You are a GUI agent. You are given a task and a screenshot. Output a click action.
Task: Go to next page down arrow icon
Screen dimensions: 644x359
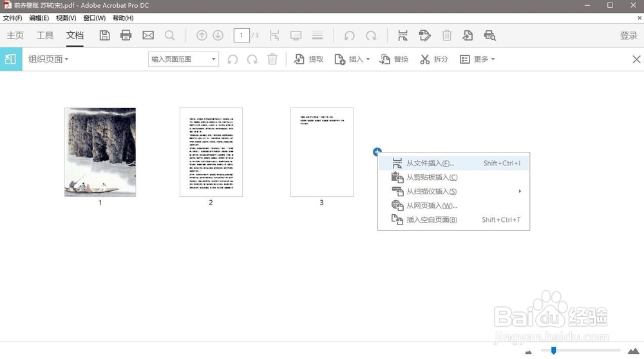point(218,35)
